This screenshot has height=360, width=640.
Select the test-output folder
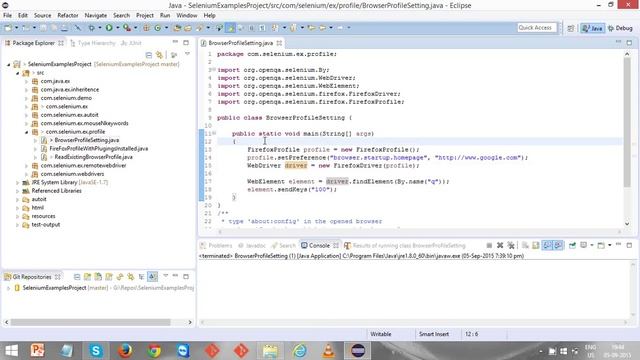tap(46, 225)
